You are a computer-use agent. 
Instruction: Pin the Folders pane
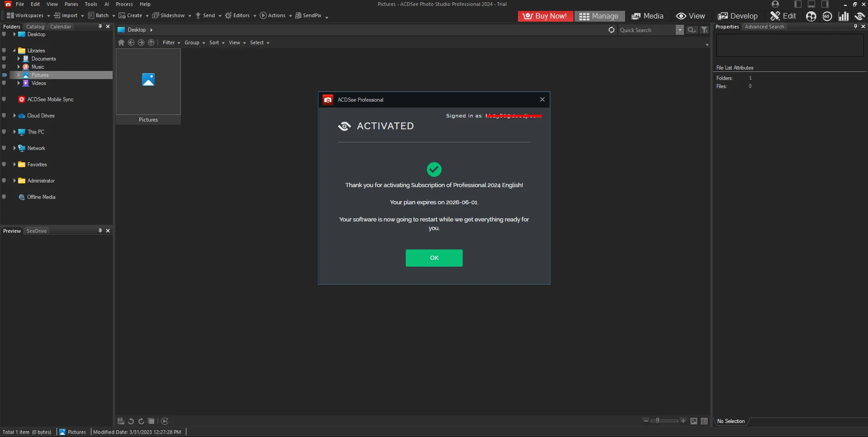100,27
